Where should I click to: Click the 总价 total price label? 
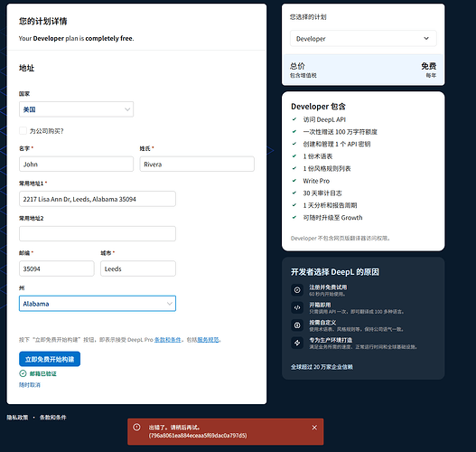pos(297,66)
